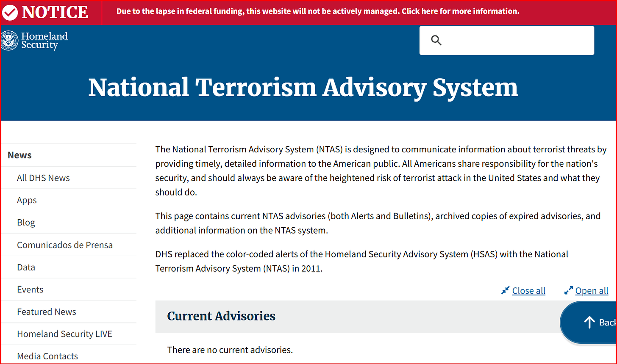Click the Homeland Security wordmark text
617x364 pixels.
(44, 41)
